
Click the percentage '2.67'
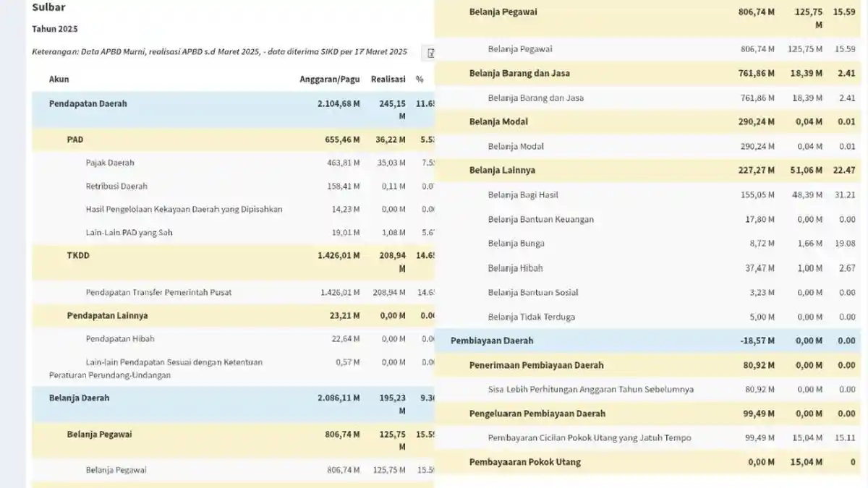847,268
